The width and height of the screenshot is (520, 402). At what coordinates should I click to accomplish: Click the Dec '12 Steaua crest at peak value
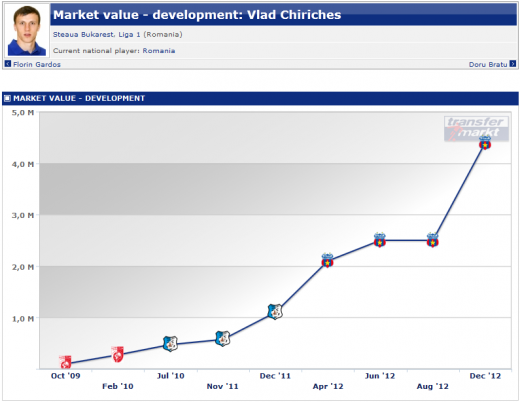coord(485,143)
